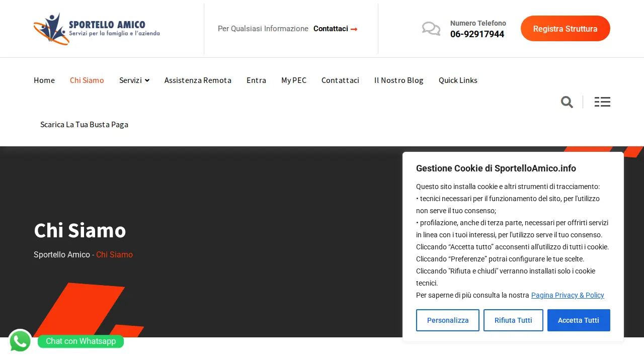Viewport: 644px width, 362px height.
Task: Open the Pagina Privacy & Policy link
Action: tap(568, 295)
